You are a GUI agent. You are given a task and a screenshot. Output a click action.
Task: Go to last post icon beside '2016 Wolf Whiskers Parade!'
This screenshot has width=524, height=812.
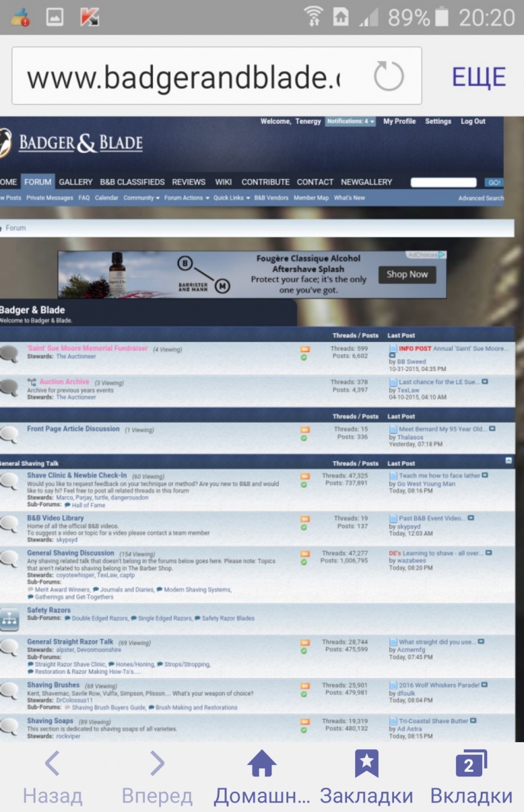tap(485, 685)
